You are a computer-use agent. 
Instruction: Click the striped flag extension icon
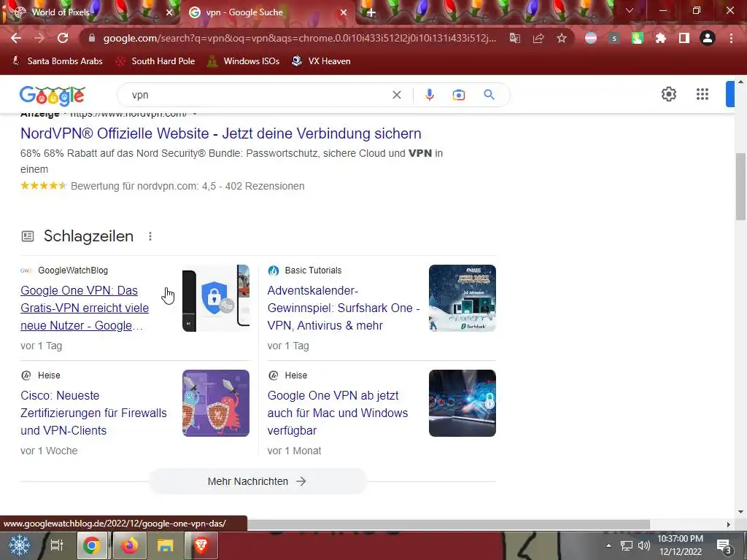[x=591, y=38]
